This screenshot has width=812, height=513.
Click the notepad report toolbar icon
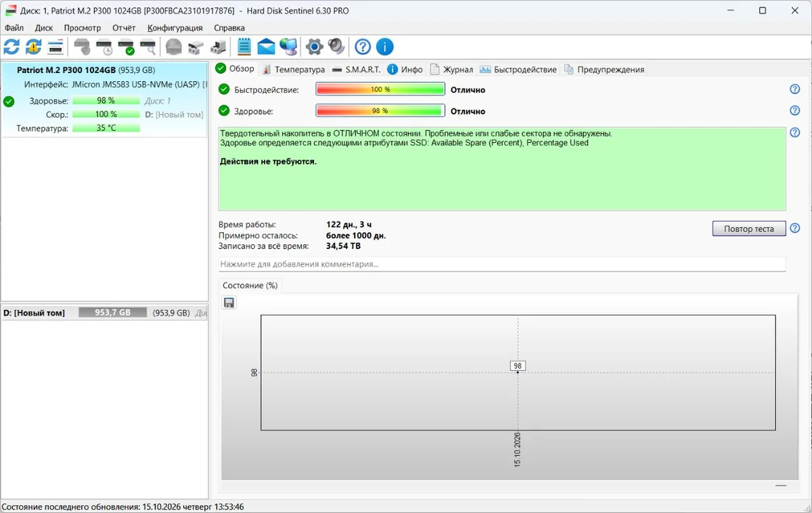tap(244, 47)
